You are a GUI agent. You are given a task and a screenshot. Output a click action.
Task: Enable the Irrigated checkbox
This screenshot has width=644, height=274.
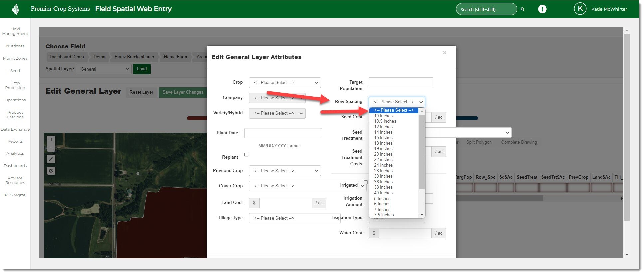click(x=366, y=182)
